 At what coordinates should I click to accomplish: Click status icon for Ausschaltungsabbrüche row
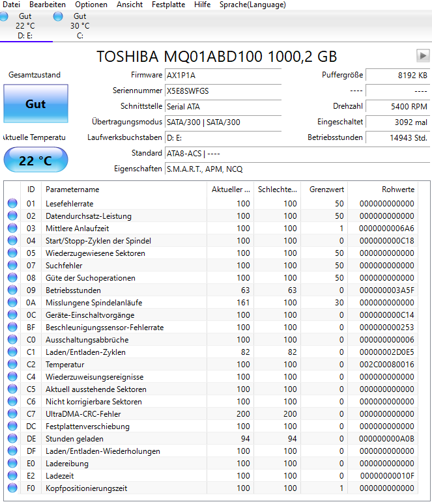coord(12,339)
